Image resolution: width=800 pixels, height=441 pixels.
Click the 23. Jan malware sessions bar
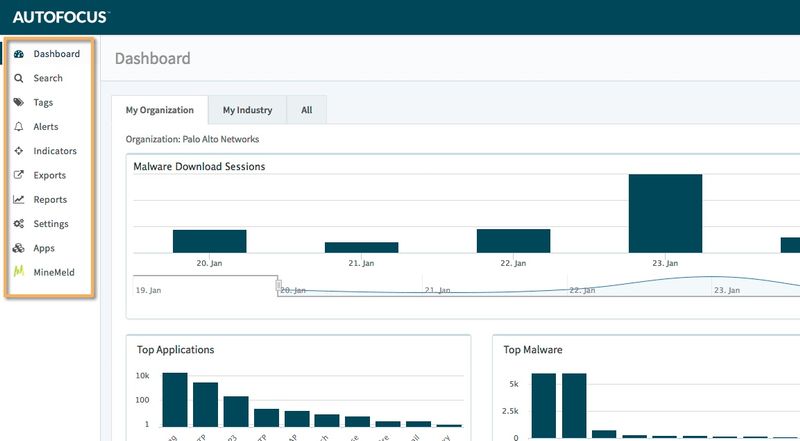[x=665, y=213]
